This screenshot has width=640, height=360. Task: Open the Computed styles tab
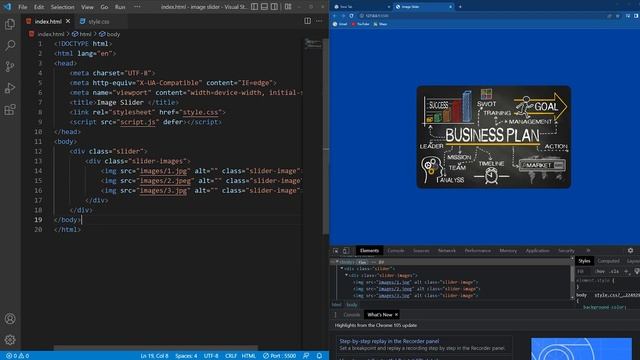coord(608,261)
